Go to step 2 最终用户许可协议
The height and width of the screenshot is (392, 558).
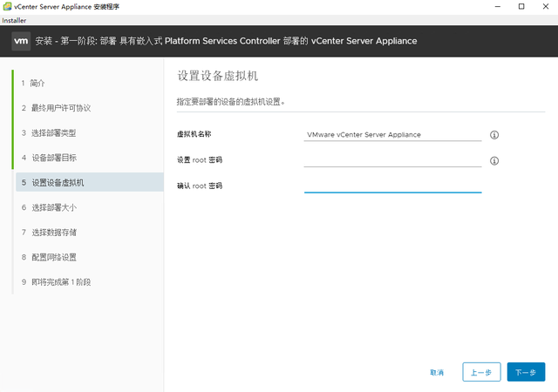(56, 108)
